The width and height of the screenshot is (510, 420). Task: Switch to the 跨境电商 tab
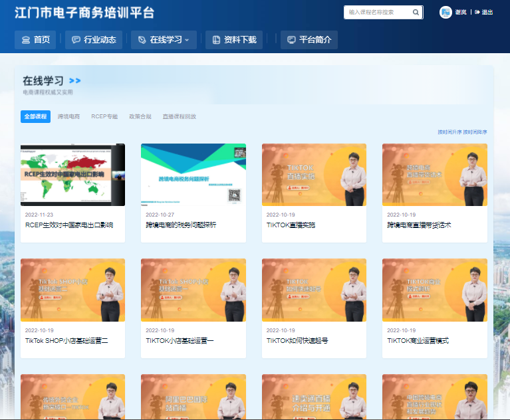click(x=68, y=116)
